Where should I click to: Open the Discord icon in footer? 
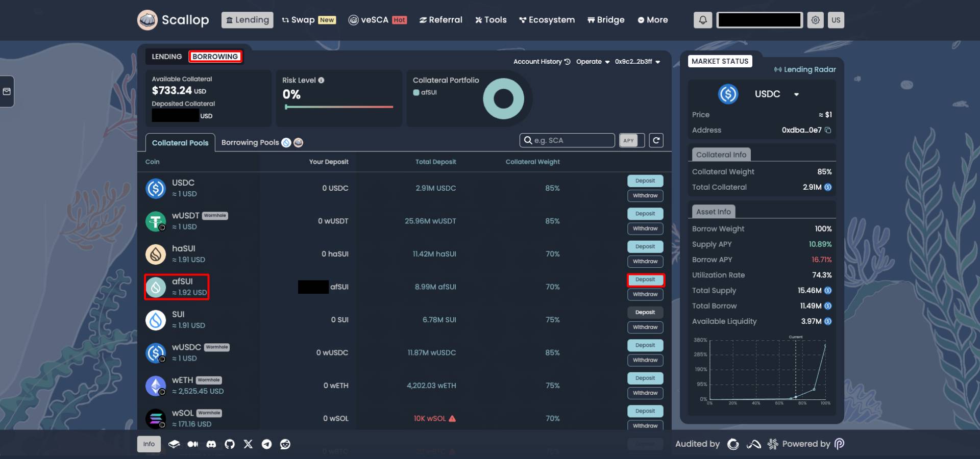coord(211,444)
